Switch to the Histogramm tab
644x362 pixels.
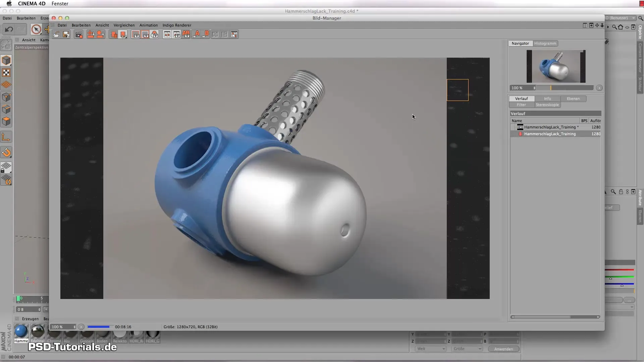point(545,43)
